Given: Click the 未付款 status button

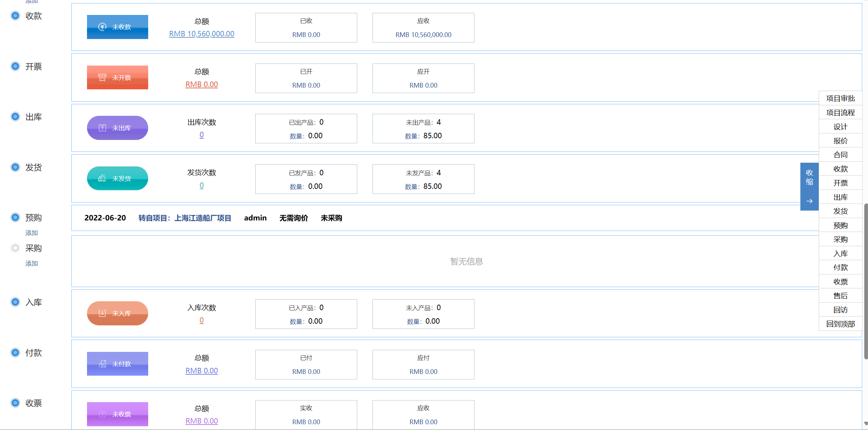Looking at the screenshot, I should 117,364.
